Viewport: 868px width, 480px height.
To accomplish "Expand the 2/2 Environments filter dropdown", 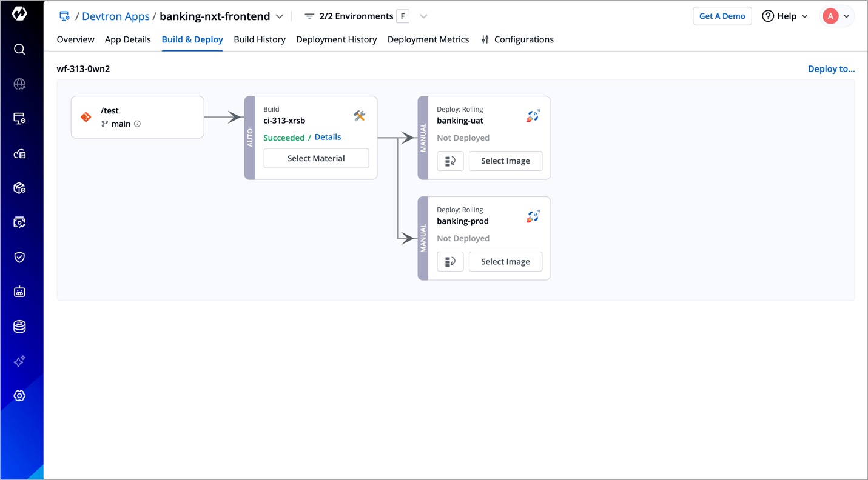I will tap(423, 16).
